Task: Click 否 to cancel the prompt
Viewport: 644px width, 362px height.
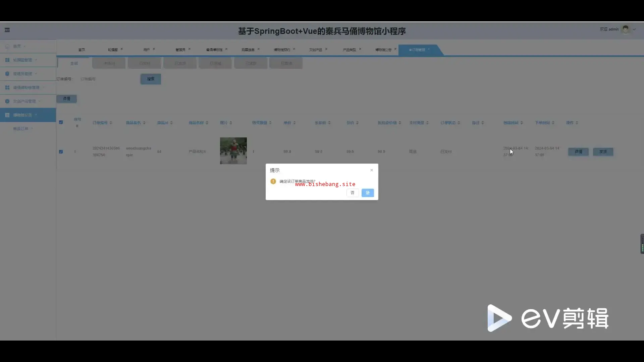Action: (353, 193)
